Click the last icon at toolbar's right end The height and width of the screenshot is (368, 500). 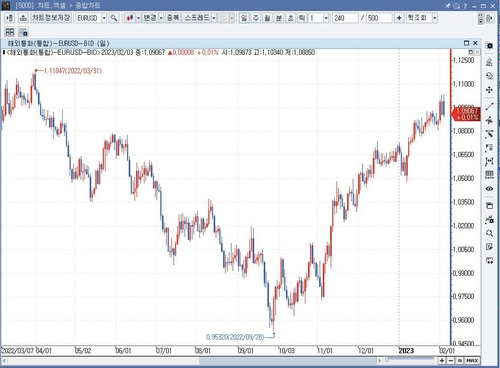click(x=489, y=18)
